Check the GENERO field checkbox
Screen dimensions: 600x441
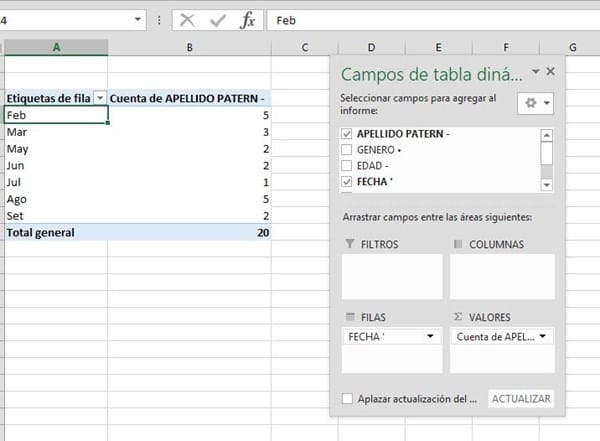tap(347, 150)
